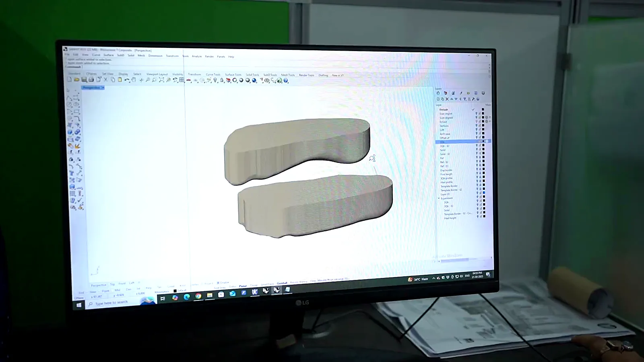Click the Four viewports grid icon
Viewport: 644px width, 362px height.
pos(182,80)
